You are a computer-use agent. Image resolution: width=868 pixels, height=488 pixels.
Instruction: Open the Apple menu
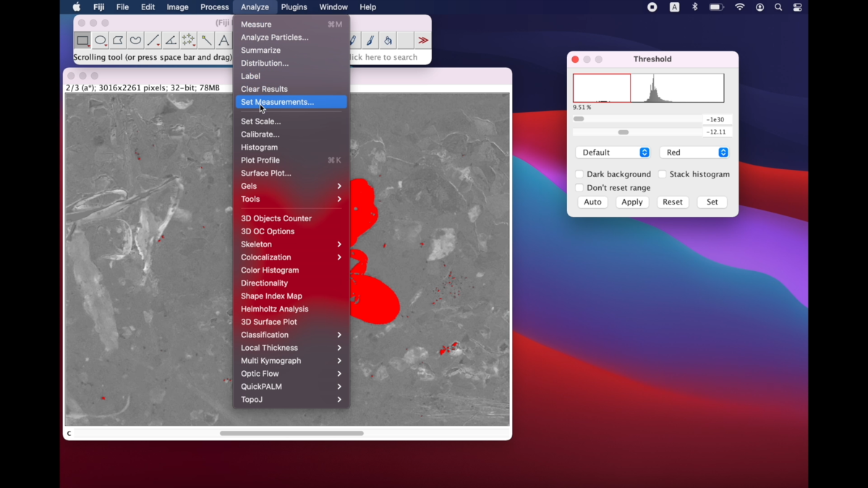click(x=77, y=7)
